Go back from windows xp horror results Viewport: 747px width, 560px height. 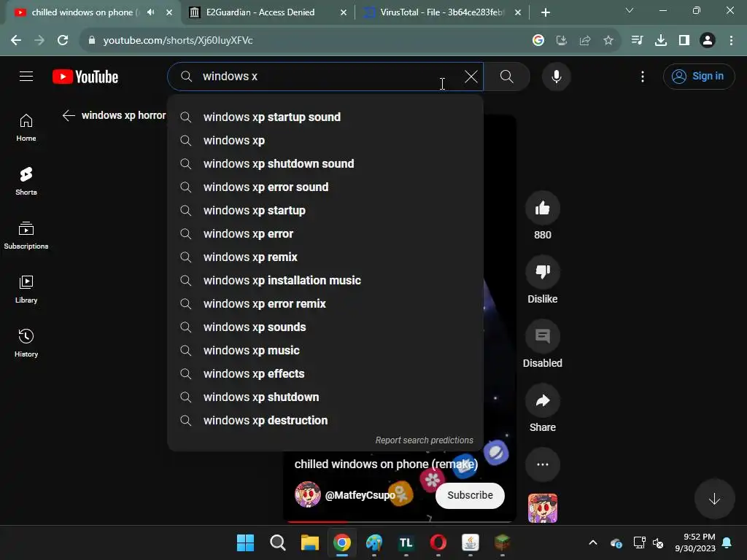point(69,115)
